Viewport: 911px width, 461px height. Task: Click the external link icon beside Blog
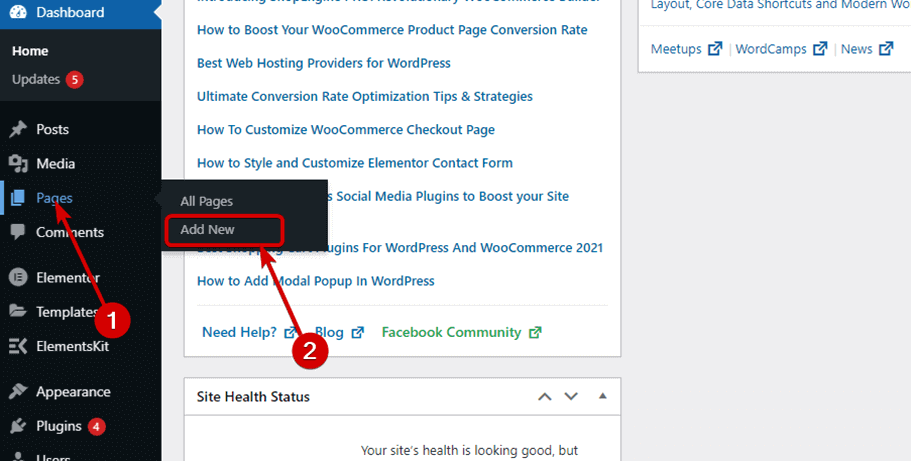coord(358,333)
